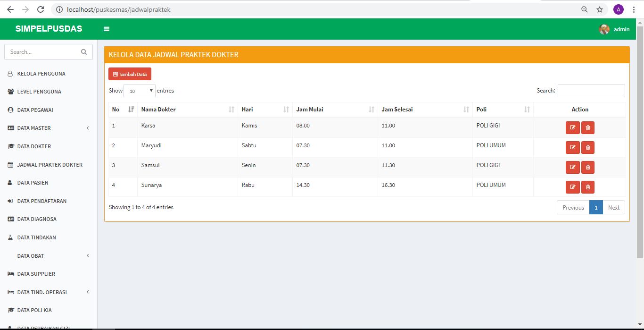This screenshot has width=644, height=330.
Task: Click the Tambah Data button
Action: point(130,74)
